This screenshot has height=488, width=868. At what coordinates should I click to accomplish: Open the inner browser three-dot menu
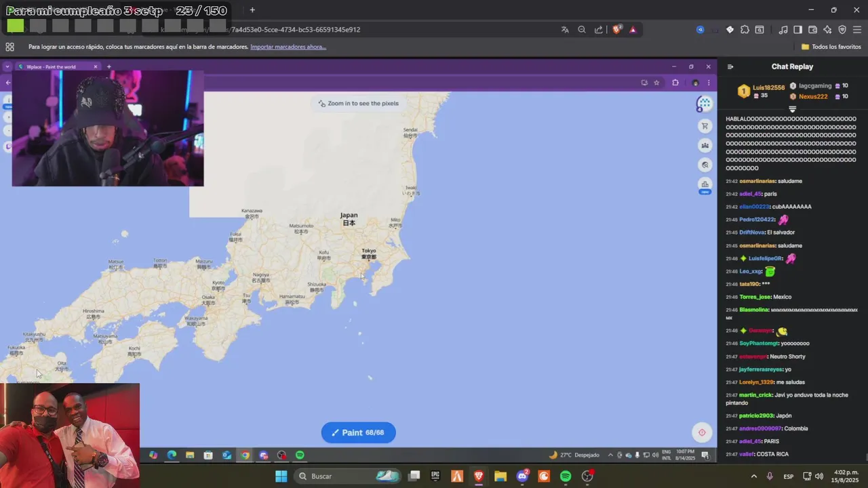click(x=709, y=83)
